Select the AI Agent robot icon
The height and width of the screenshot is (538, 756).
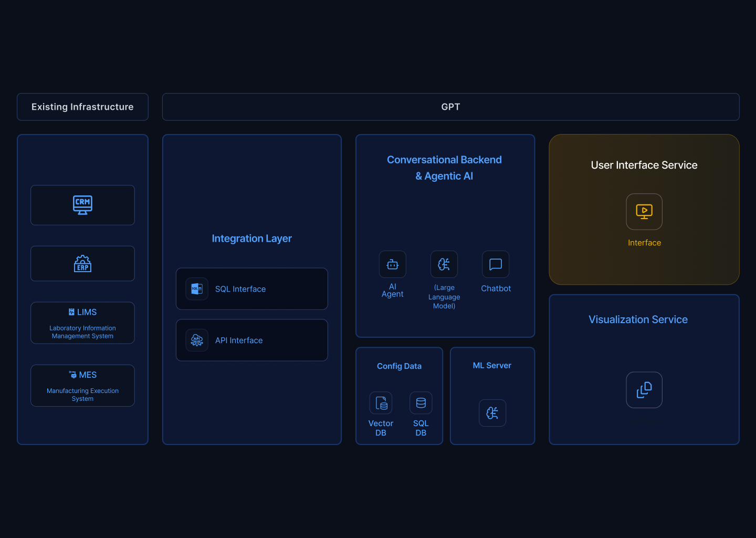coord(393,264)
